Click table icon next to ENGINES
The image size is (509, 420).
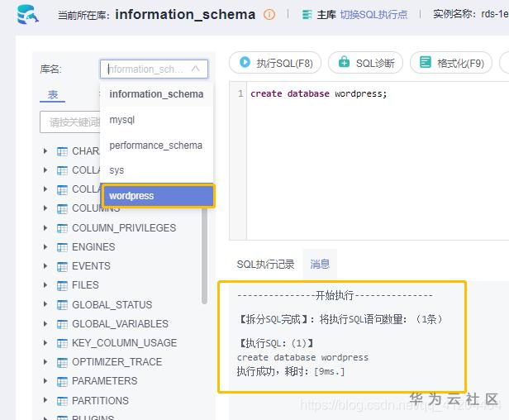coord(62,247)
